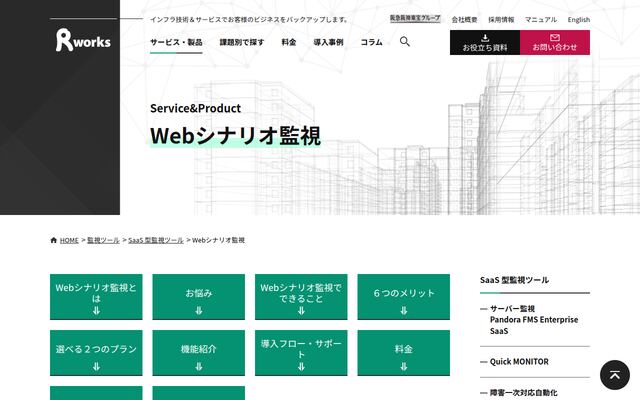Jump to 選べる2つのプラン section
This screenshot has width=640, height=400.
pos(96,353)
